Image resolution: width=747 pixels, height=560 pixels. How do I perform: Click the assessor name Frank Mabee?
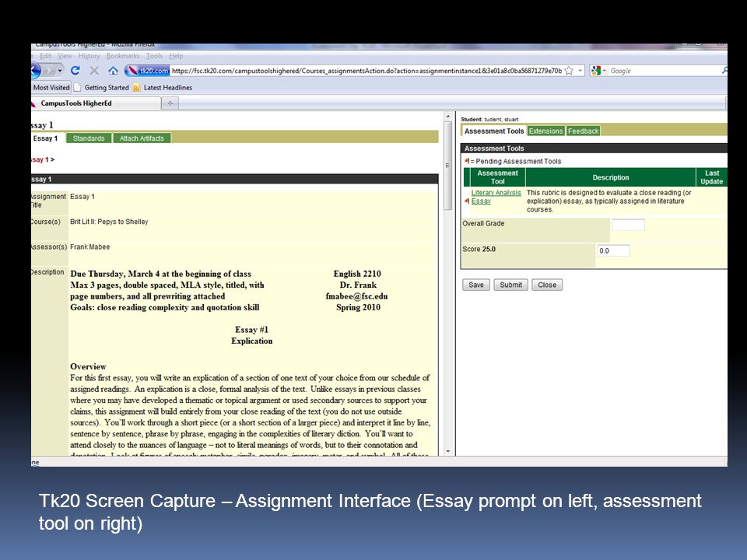[x=89, y=247]
